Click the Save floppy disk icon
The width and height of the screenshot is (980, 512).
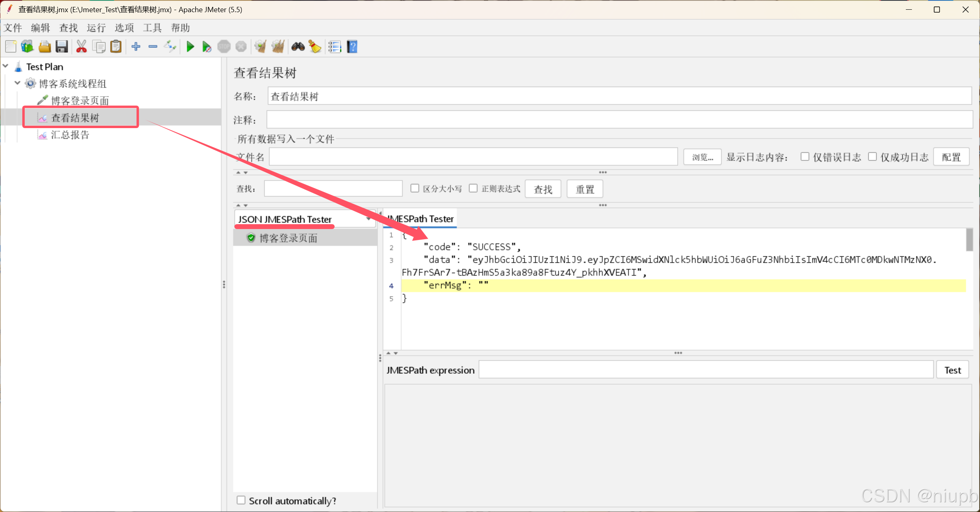(x=62, y=47)
